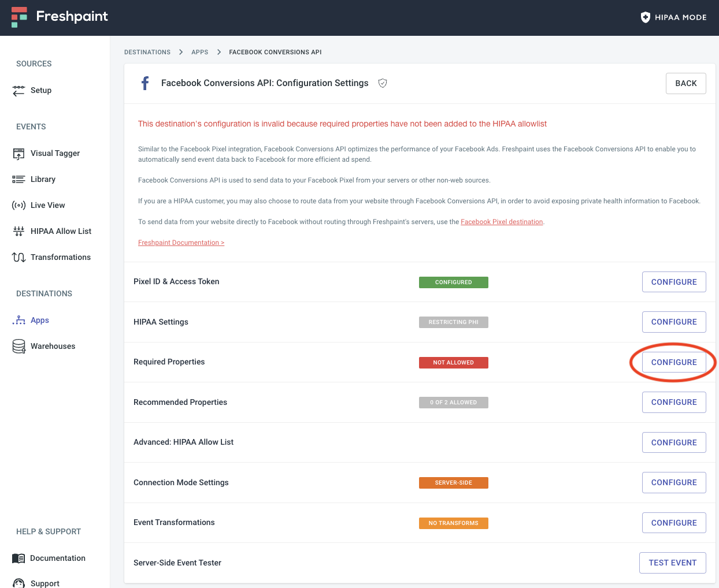Image resolution: width=719 pixels, height=588 pixels.
Task: Go to Destinations breadcrumb
Action: click(147, 52)
